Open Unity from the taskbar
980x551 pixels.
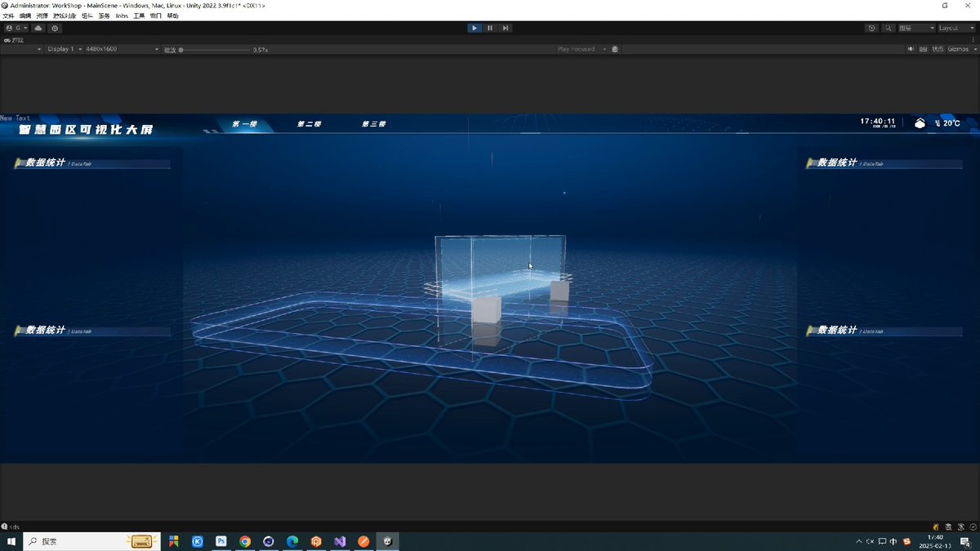click(x=388, y=541)
